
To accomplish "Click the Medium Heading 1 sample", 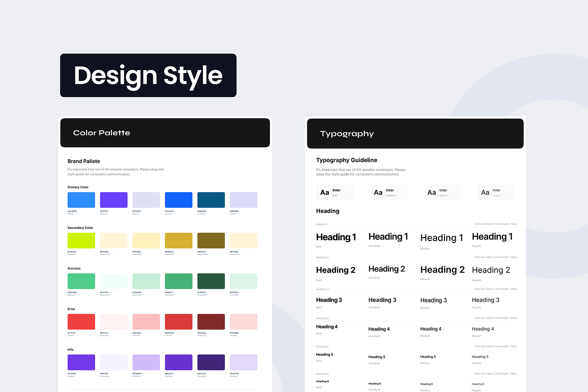I will point(441,238).
